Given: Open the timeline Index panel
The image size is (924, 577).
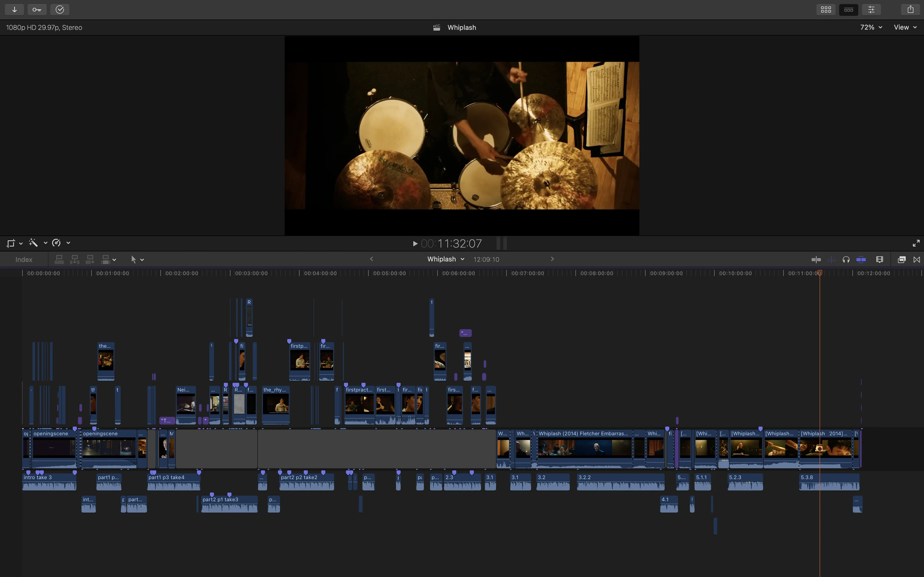Looking at the screenshot, I should click(24, 259).
